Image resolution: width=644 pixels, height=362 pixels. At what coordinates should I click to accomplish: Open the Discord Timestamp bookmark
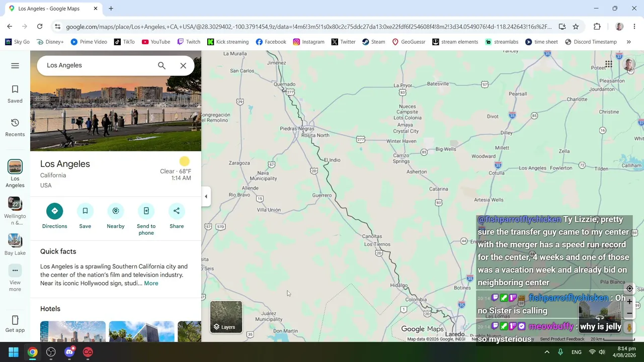[x=591, y=42]
